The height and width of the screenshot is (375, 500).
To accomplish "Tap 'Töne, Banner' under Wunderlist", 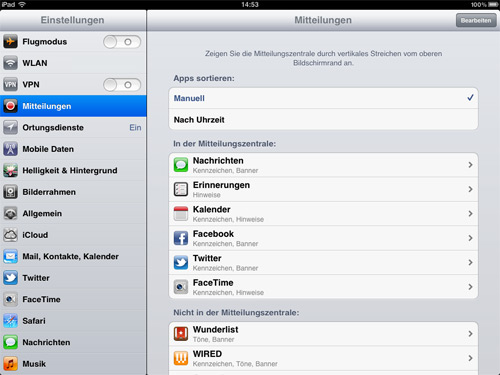I will 213,339.
